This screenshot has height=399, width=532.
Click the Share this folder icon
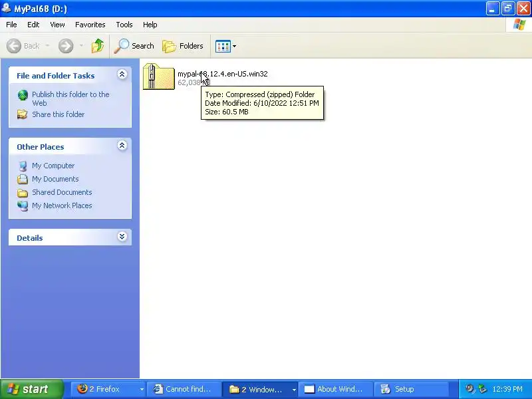point(23,114)
